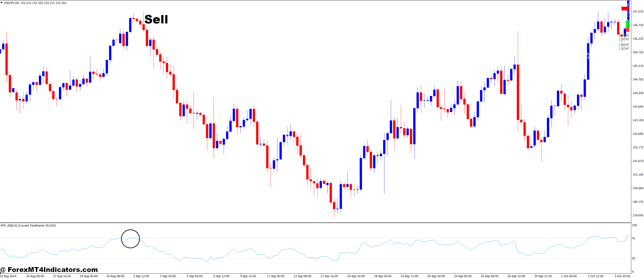The height and width of the screenshot is (278, 644).
Task: Click the 12 Sep 08:00 time label
Action: pyautogui.click(x=302, y=276)
